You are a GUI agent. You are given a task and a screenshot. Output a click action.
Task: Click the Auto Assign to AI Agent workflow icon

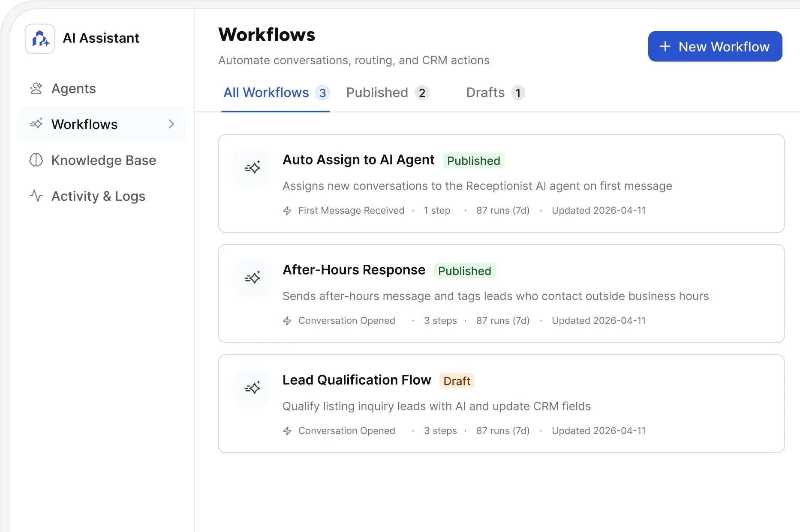tap(253, 167)
